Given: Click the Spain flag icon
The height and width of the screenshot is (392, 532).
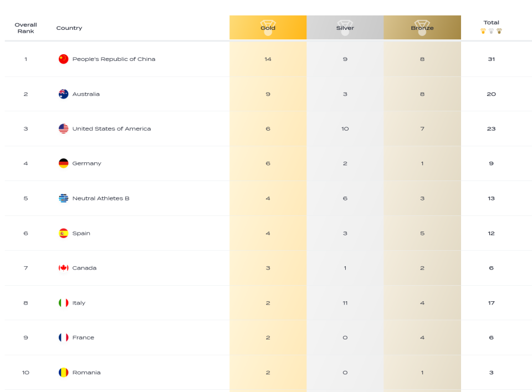Looking at the screenshot, I should pyautogui.click(x=63, y=233).
